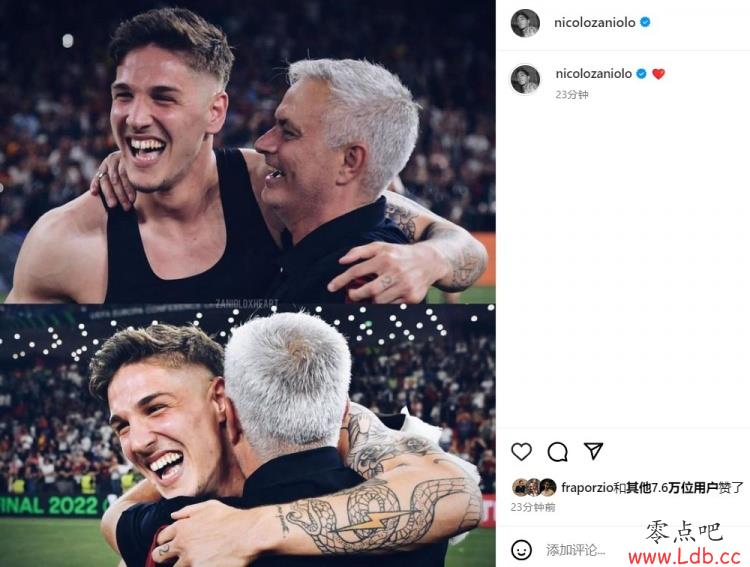Viewport: 750px width, 567px height.
Task: Click the bottom photo with the tattooed arm
Action: 248,435
